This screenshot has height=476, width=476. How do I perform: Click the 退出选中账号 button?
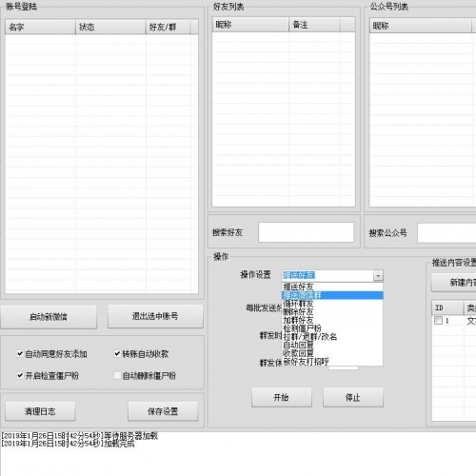(155, 316)
